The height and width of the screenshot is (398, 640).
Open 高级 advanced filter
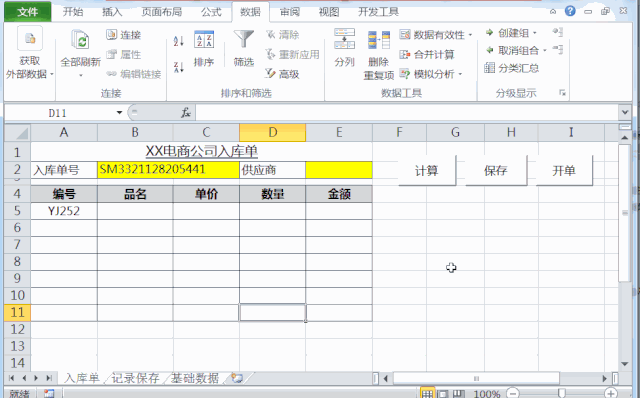click(x=283, y=74)
